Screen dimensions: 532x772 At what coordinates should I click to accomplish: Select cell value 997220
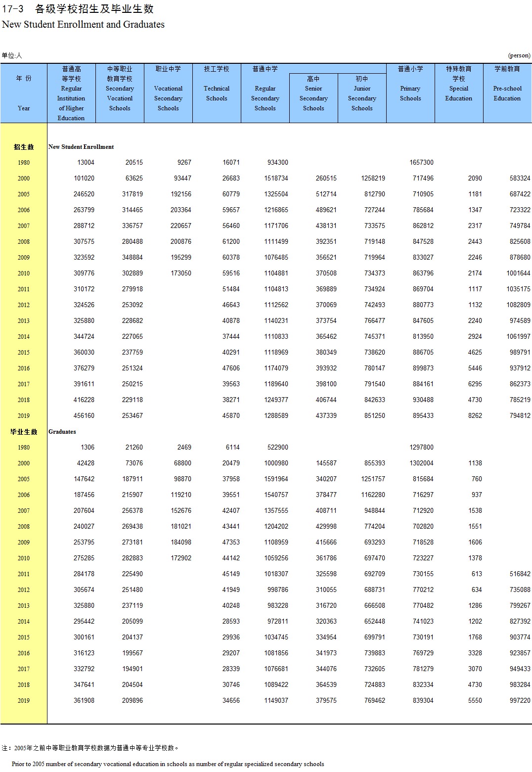click(520, 701)
